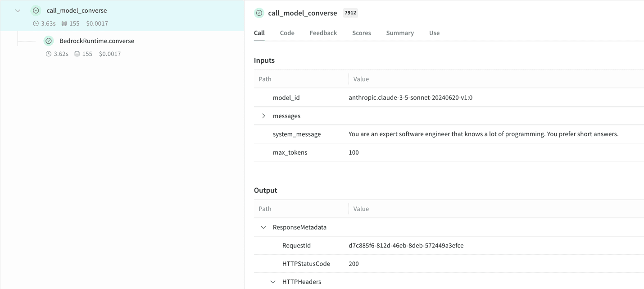This screenshot has width=644, height=289.
Task: Collapse the call_model_converse trace tree node
Action: point(18,10)
